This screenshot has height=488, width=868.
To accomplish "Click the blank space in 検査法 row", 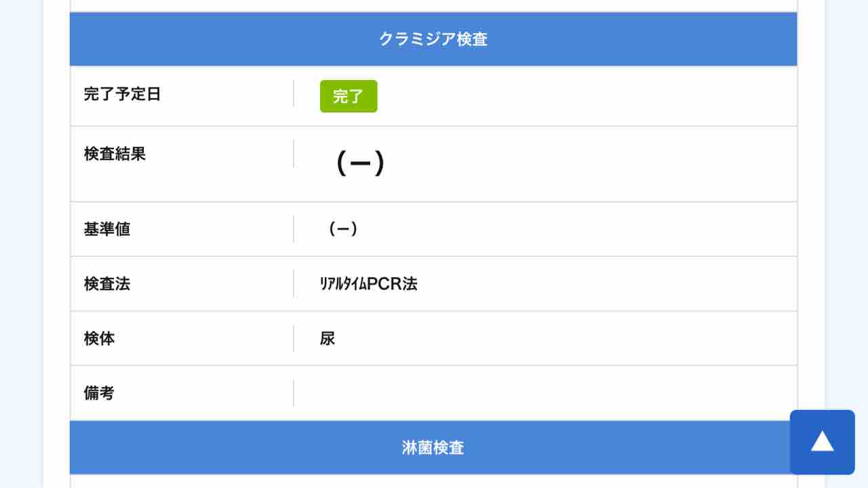I will 607,284.
